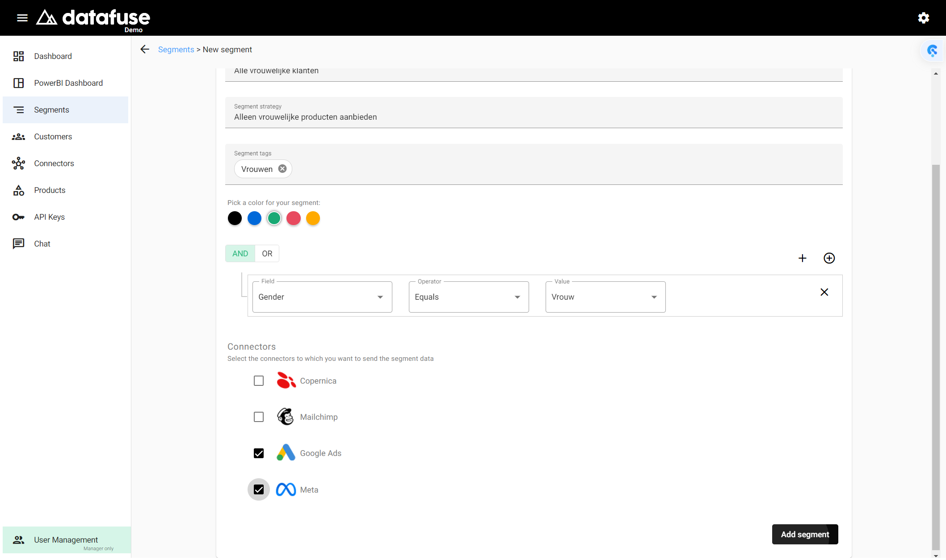Add a condition group with circled plus
The width and height of the screenshot is (946, 560).
click(x=829, y=258)
